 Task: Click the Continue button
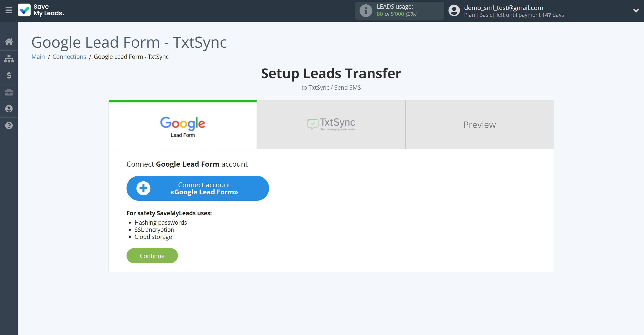(152, 256)
